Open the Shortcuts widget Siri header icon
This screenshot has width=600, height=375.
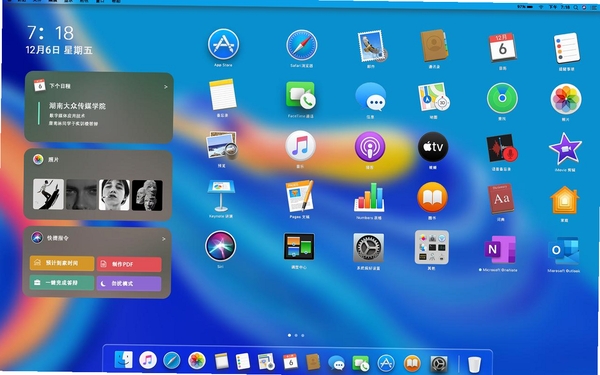[x=37, y=238]
